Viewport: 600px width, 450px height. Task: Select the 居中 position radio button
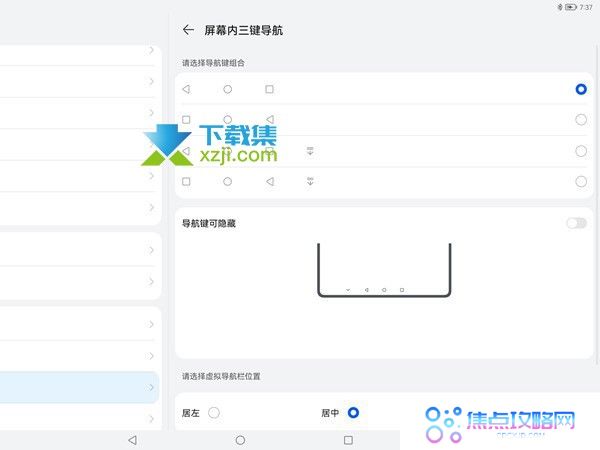[x=353, y=413]
